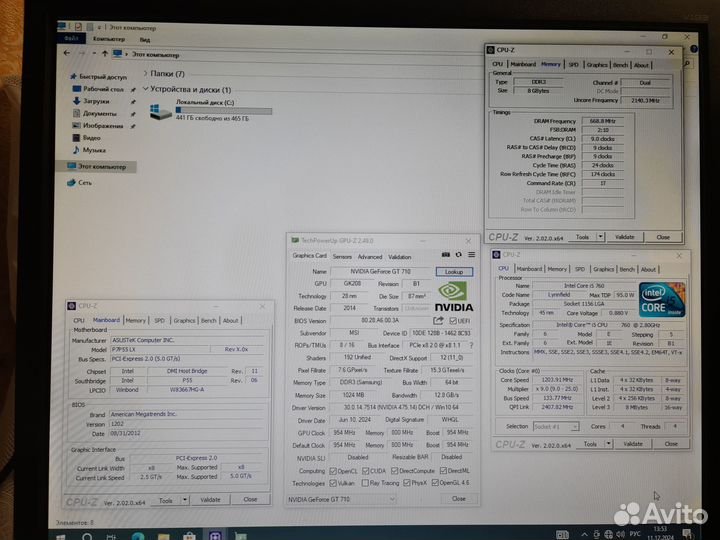Image resolution: width=720 pixels, height=540 pixels.
Task: Select Видео in the sidebar
Action: [x=87, y=137]
